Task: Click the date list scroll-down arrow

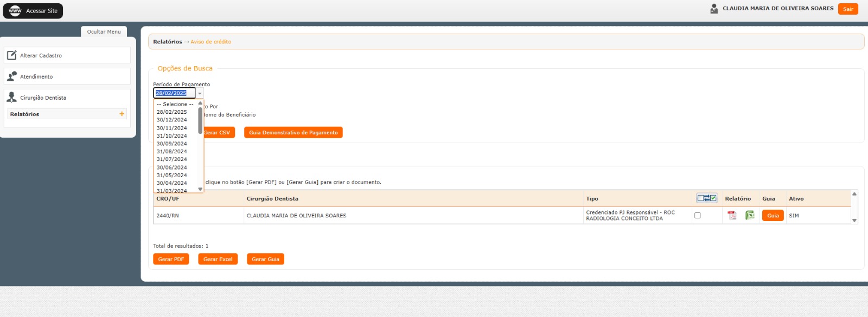Action: (200, 189)
